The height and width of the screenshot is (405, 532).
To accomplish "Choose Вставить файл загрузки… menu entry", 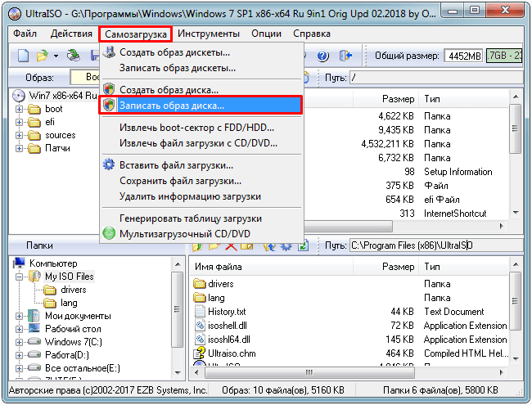I will 201,165.
